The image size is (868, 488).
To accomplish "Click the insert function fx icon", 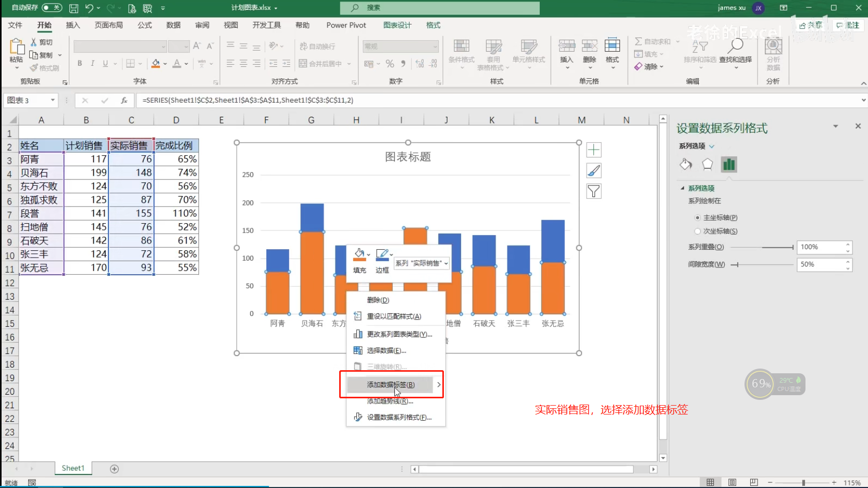I will tap(124, 100).
